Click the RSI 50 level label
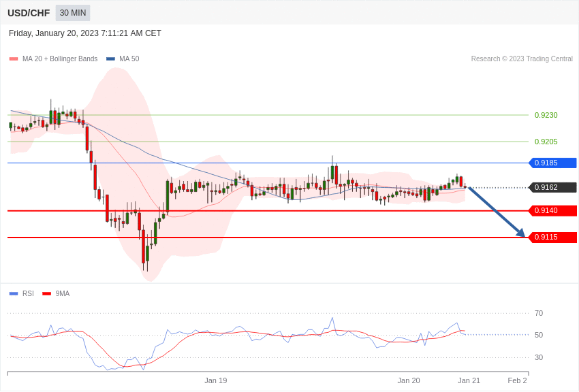This screenshot has width=579, height=392. (539, 335)
